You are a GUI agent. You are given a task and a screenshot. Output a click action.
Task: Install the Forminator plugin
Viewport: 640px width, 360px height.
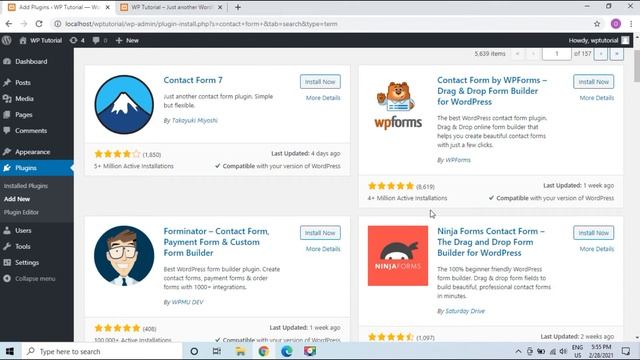pyautogui.click(x=320, y=233)
